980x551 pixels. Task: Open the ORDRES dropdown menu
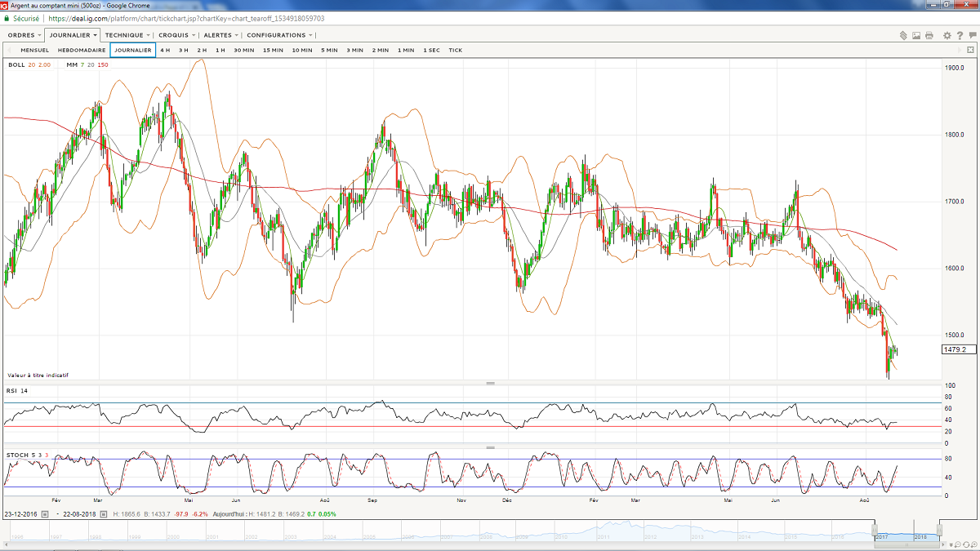pyautogui.click(x=24, y=35)
